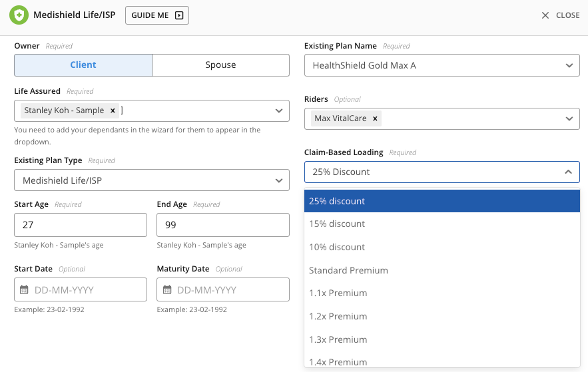Image resolution: width=588 pixels, height=372 pixels.
Task: Select the 1.1x Premium option
Action: tap(442, 293)
